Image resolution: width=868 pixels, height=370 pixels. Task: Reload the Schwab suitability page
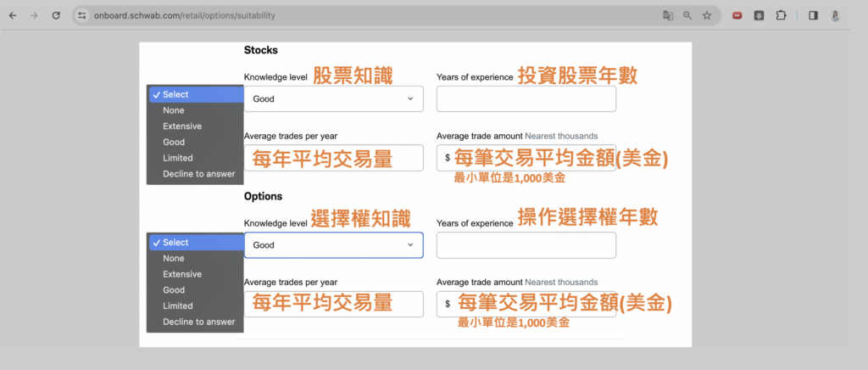[56, 15]
